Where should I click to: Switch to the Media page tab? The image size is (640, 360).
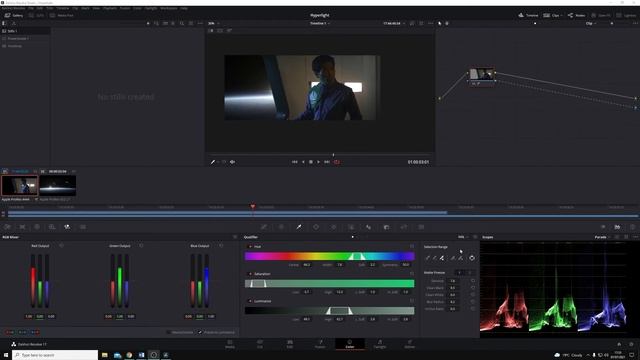click(x=230, y=344)
